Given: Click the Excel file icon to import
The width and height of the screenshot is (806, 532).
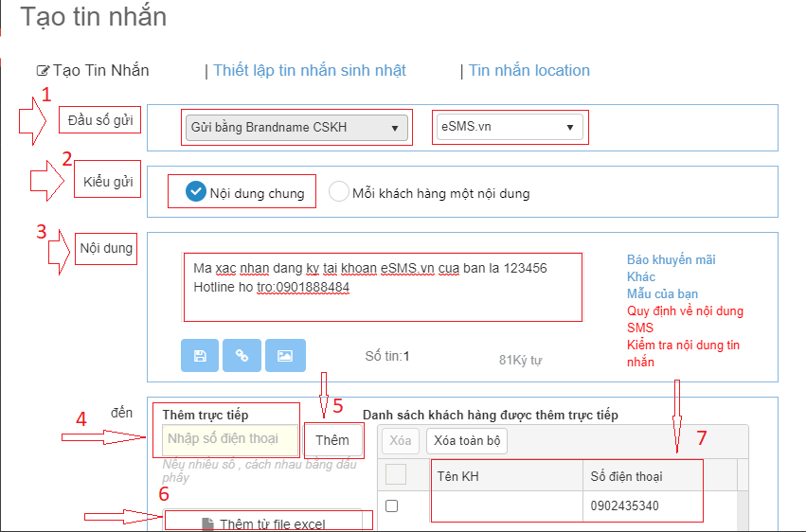Looking at the screenshot, I should 208,524.
